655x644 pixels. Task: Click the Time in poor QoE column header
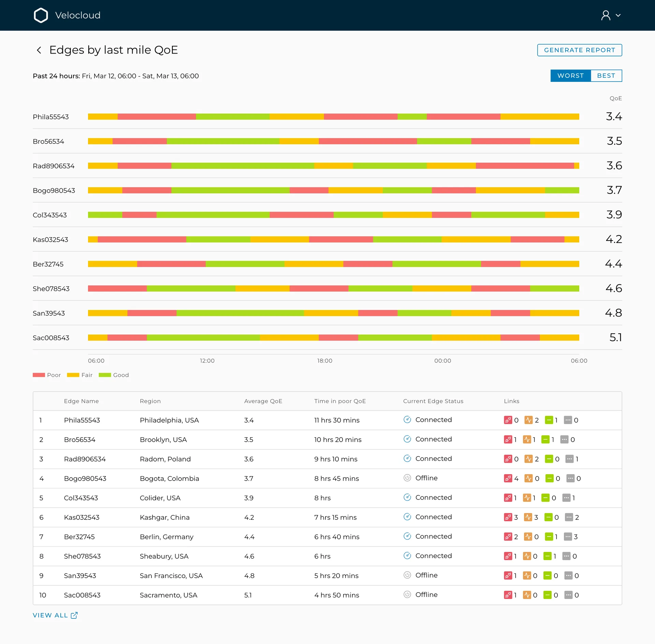pyautogui.click(x=340, y=401)
